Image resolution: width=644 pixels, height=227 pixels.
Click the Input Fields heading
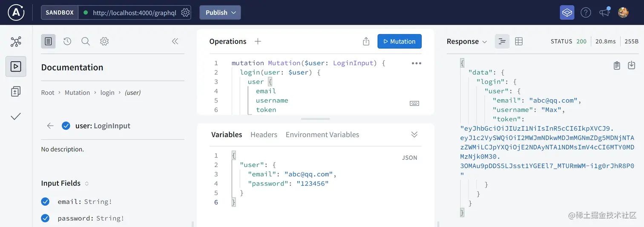pos(61,183)
